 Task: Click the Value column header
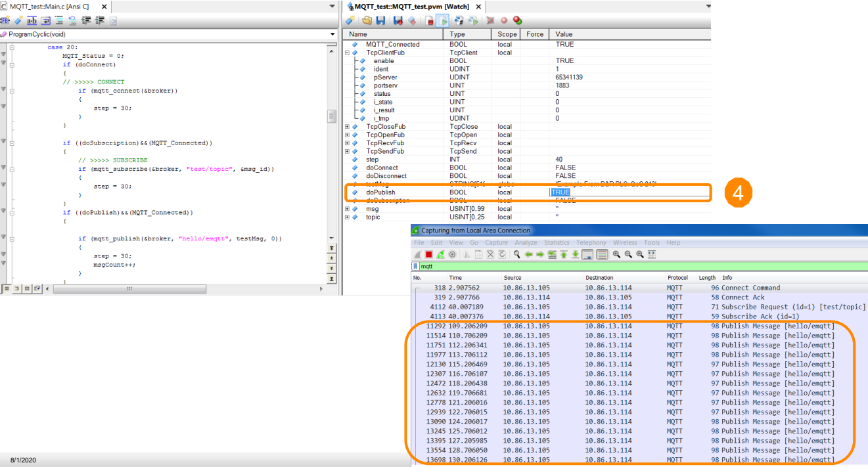(x=564, y=34)
